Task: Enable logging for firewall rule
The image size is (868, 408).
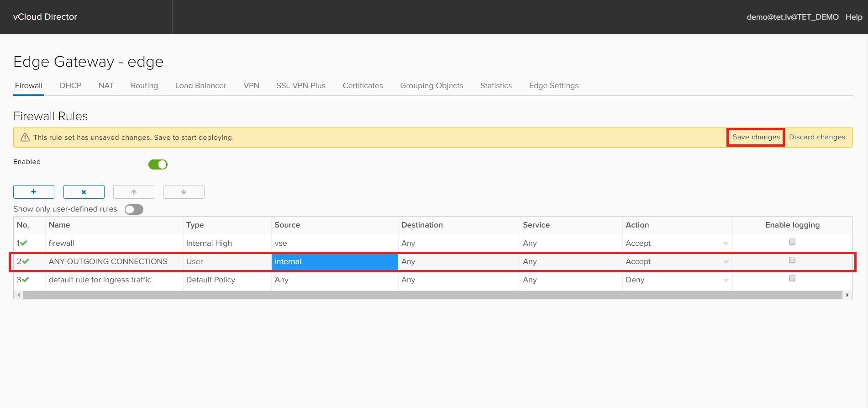Action: (792, 242)
